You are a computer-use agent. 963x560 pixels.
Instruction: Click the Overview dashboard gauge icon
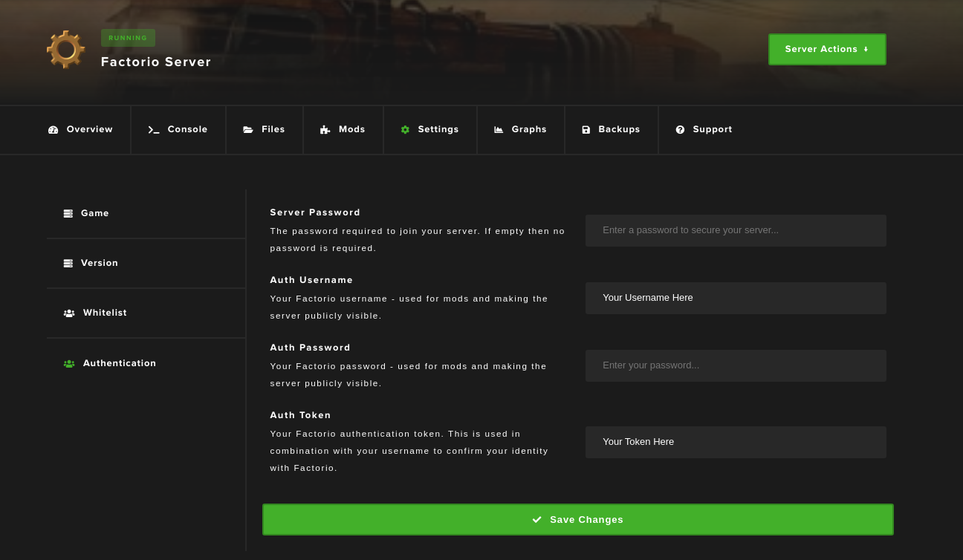(53, 129)
